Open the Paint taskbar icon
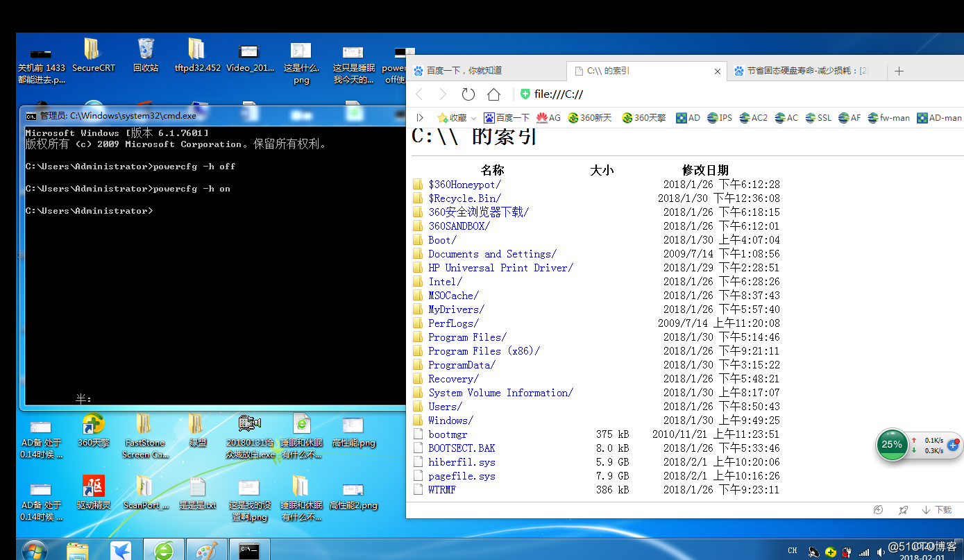964x560 pixels. click(x=205, y=551)
